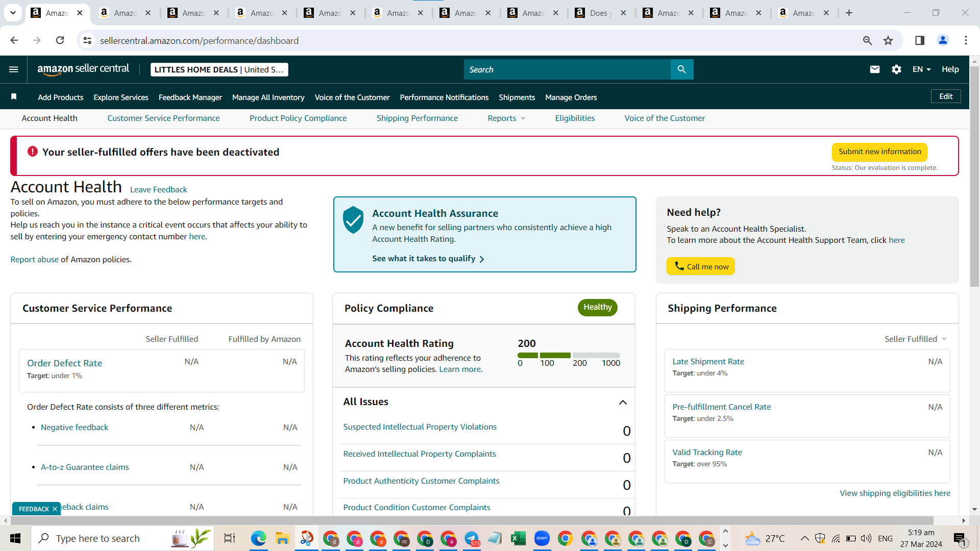Click the red deactivation alert icon
This screenshot has width=980, height=551.
point(33,152)
